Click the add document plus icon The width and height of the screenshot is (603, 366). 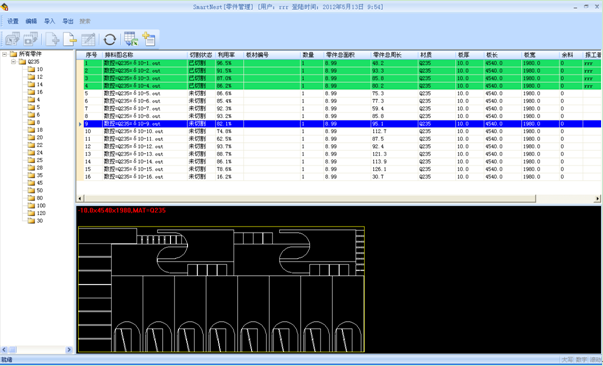click(x=52, y=39)
